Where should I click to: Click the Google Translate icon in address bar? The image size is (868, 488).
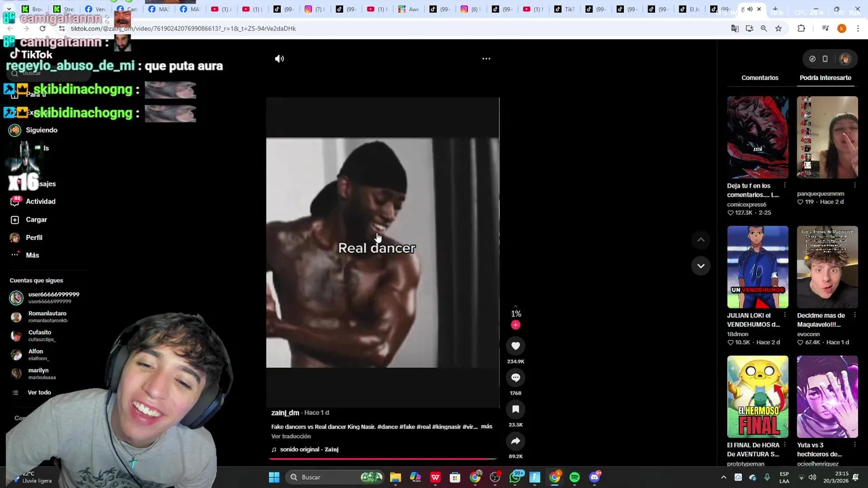(734, 28)
